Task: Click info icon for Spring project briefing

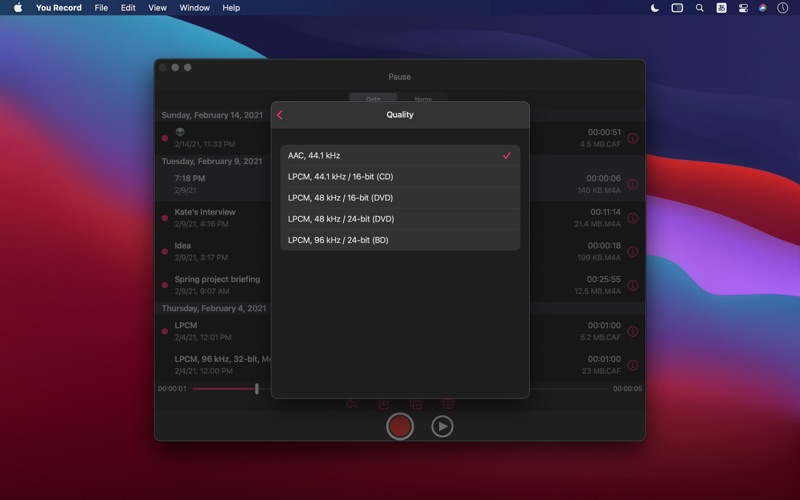Action: click(x=632, y=286)
